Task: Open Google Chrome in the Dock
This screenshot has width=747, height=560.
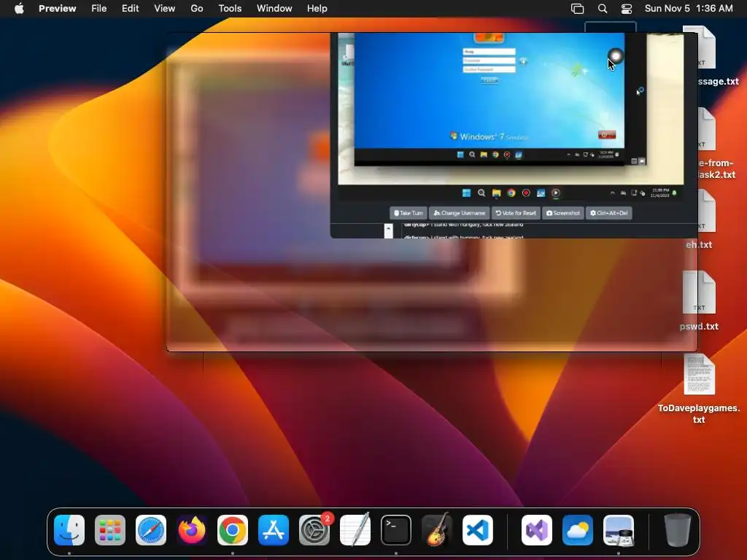Action: (233, 530)
